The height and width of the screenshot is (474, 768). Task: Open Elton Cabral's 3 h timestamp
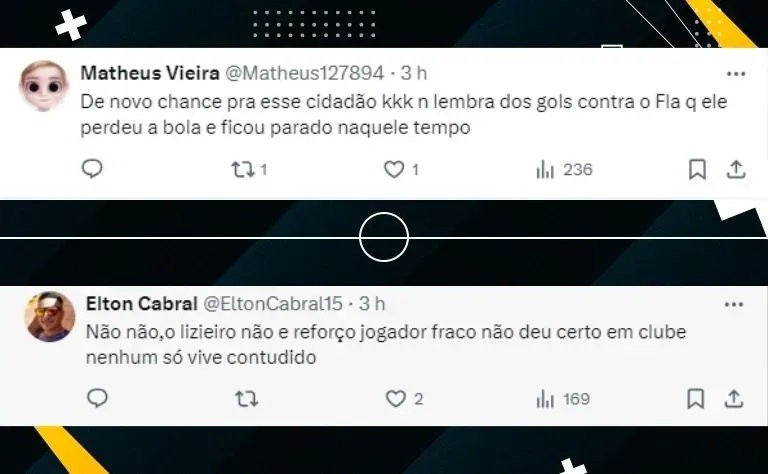[372, 304]
